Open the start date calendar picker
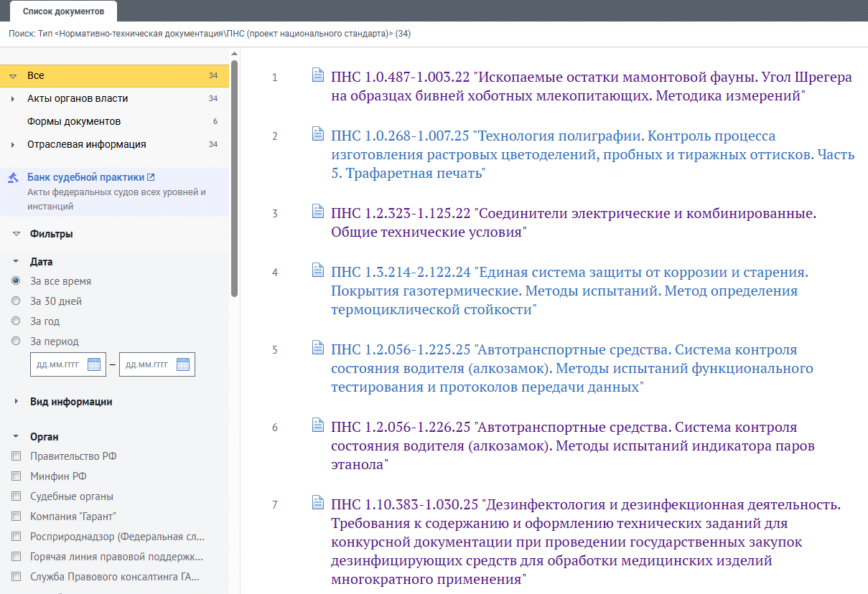 point(94,364)
